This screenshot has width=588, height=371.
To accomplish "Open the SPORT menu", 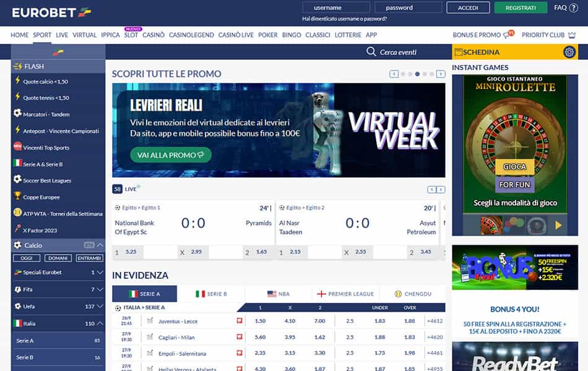I will [42, 35].
